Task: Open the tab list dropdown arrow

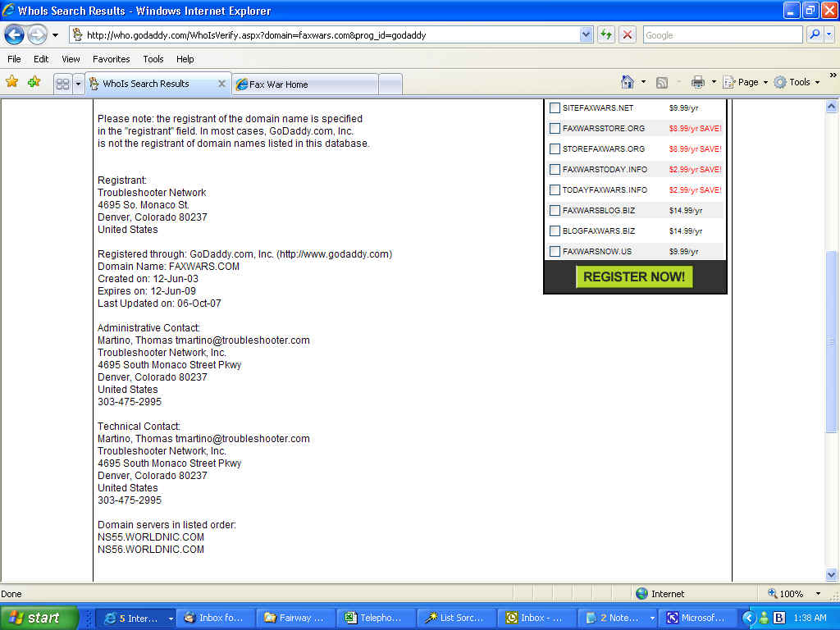Action: point(78,84)
